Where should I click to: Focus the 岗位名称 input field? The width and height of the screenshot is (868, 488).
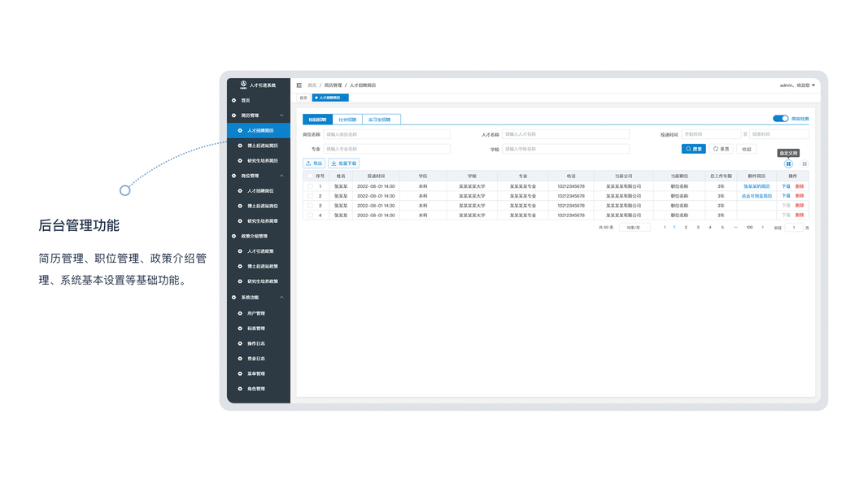(x=386, y=134)
